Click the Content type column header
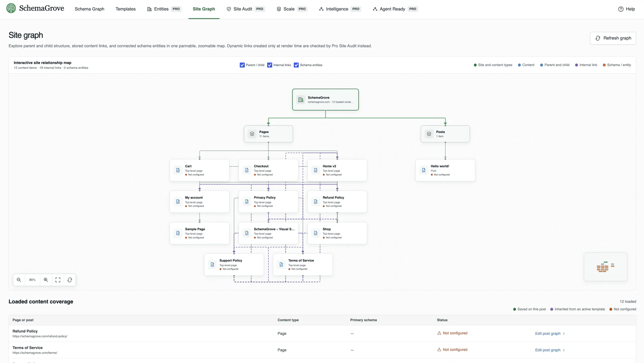Screen dimensions: 644x363 coord(288,320)
